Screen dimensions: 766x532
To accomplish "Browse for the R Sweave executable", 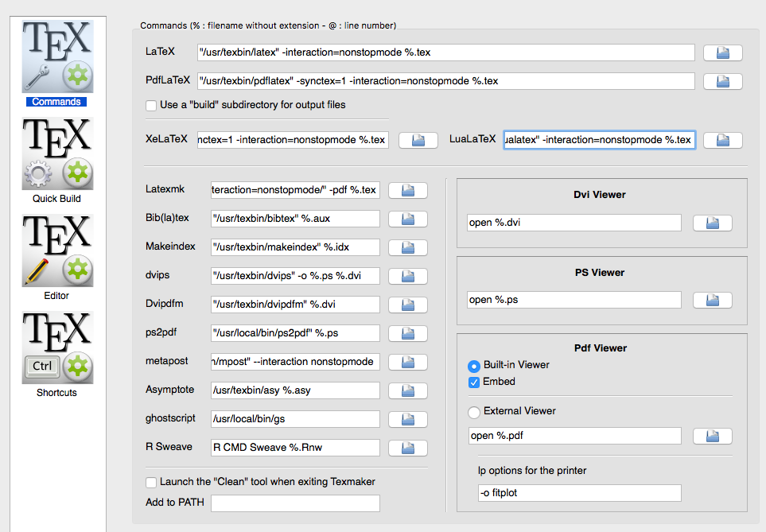I will pyautogui.click(x=408, y=448).
